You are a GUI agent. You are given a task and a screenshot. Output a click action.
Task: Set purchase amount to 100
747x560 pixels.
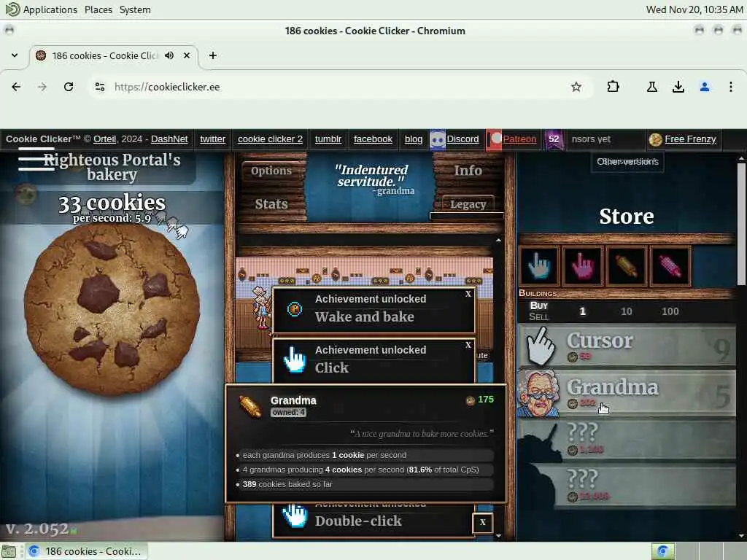click(670, 311)
